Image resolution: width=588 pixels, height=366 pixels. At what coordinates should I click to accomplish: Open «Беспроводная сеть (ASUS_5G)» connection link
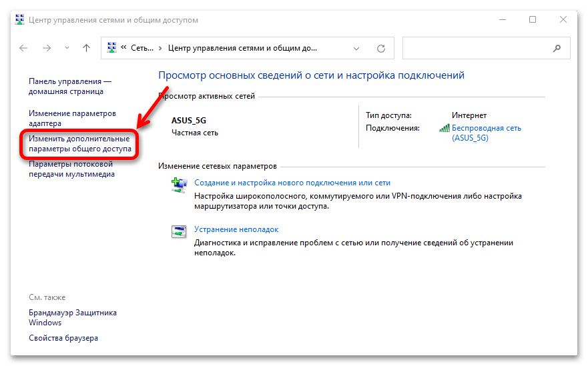486,133
